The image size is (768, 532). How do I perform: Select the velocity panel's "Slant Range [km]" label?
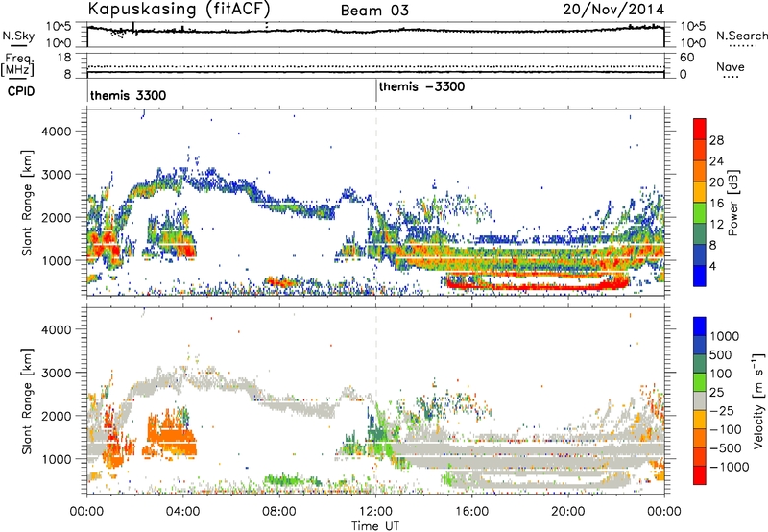pyautogui.click(x=27, y=400)
